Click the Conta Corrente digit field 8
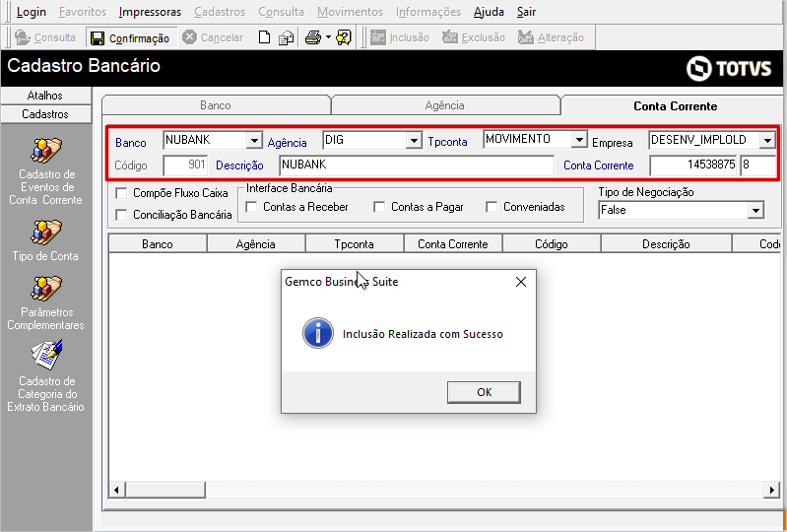 pyautogui.click(x=757, y=166)
